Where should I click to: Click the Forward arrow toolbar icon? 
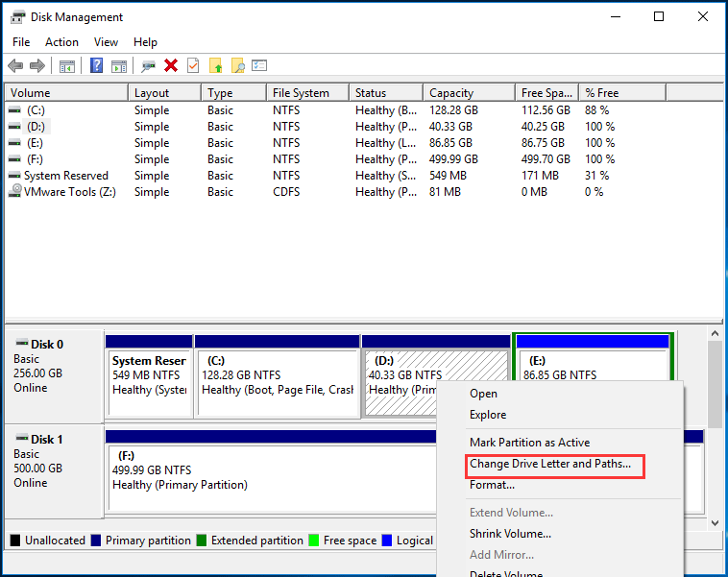37,65
